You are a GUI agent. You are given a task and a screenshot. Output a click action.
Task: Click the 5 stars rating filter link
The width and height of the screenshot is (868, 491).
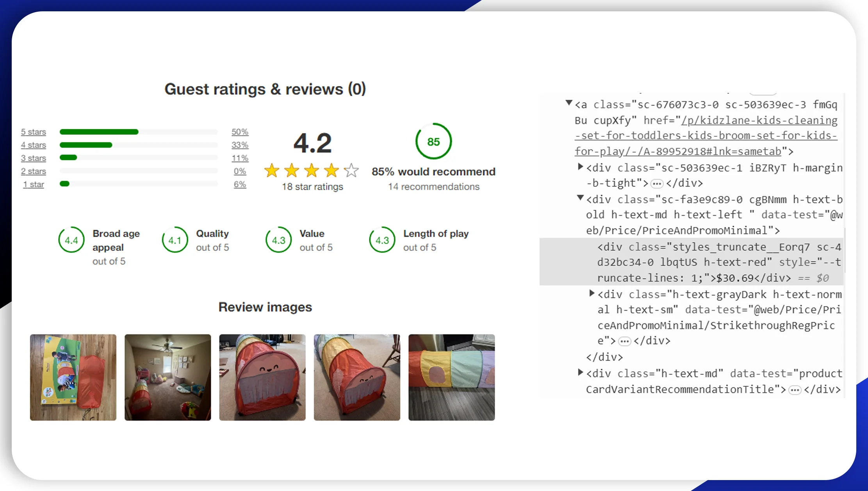pyautogui.click(x=34, y=132)
